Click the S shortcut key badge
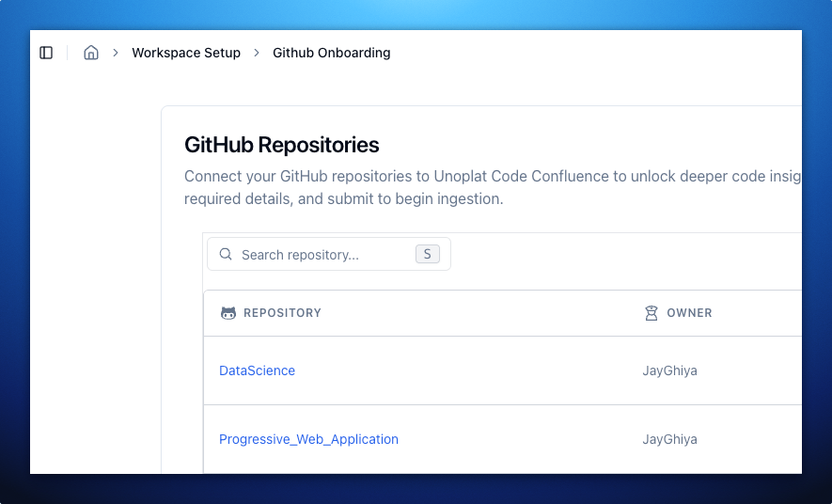832x504 pixels. [x=427, y=254]
